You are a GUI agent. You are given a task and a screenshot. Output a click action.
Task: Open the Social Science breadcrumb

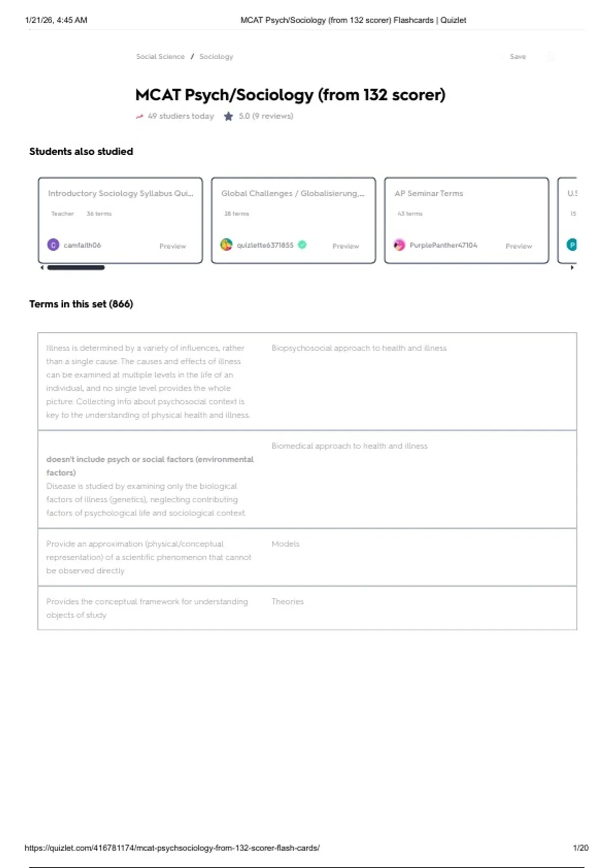160,57
